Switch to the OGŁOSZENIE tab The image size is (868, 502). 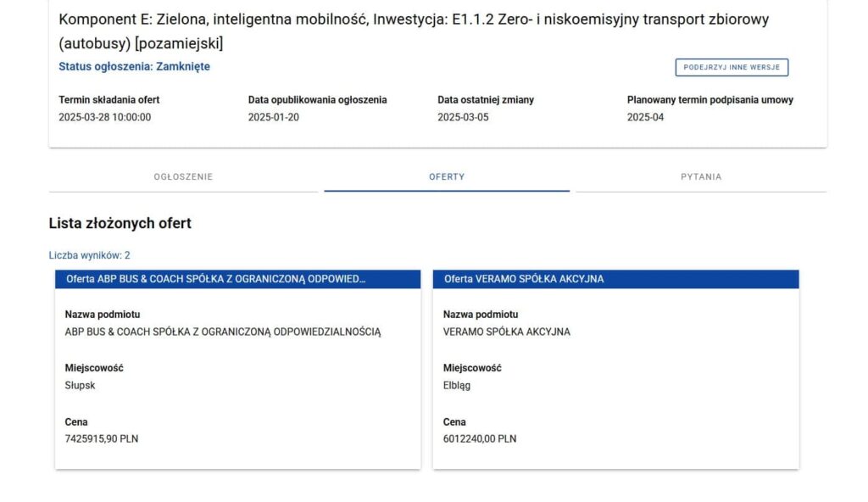183,177
